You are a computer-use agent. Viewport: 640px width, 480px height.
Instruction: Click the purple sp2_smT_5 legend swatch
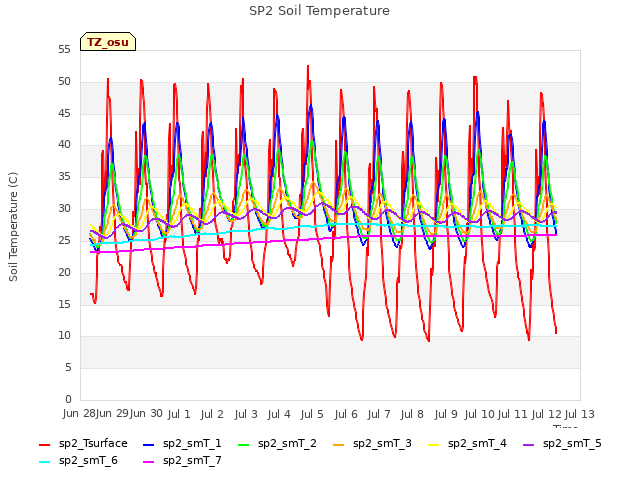[529, 445]
